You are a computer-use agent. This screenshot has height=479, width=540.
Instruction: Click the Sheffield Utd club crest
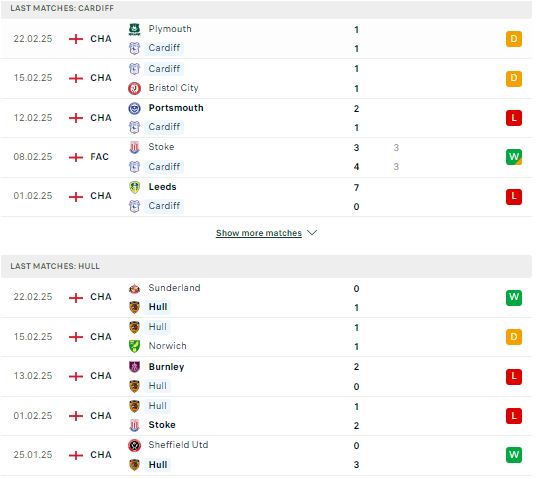(x=134, y=446)
